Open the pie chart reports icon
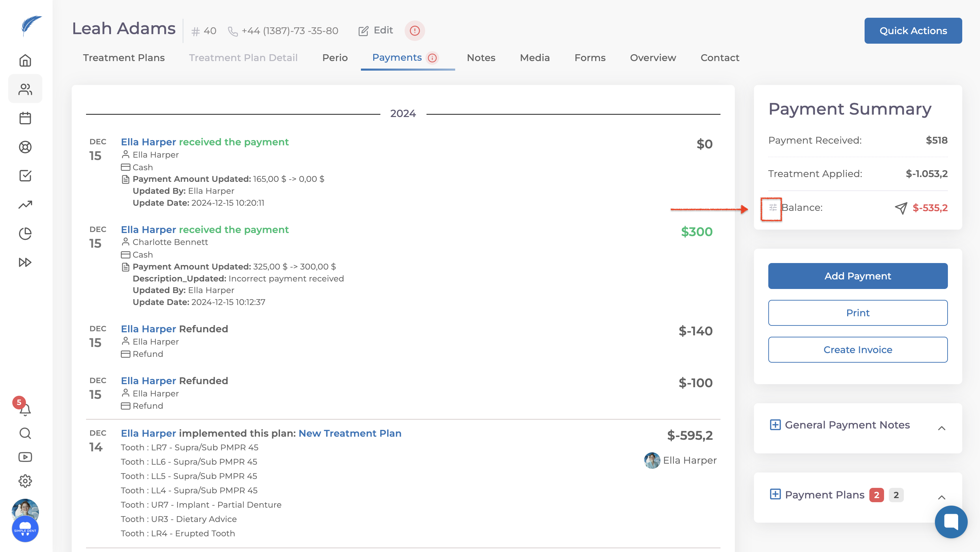The width and height of the screenshot is (980, 552). click(x=25, y=233)
